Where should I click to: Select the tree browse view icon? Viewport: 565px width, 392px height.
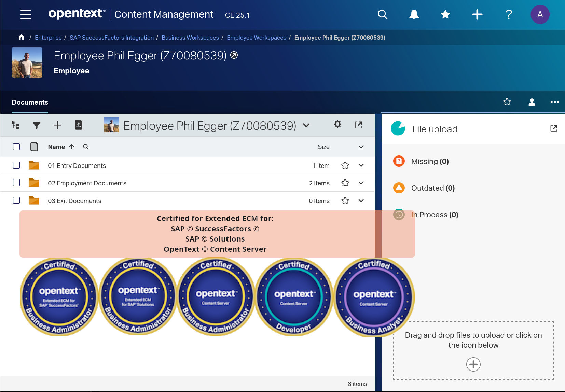tap(15, 125)
